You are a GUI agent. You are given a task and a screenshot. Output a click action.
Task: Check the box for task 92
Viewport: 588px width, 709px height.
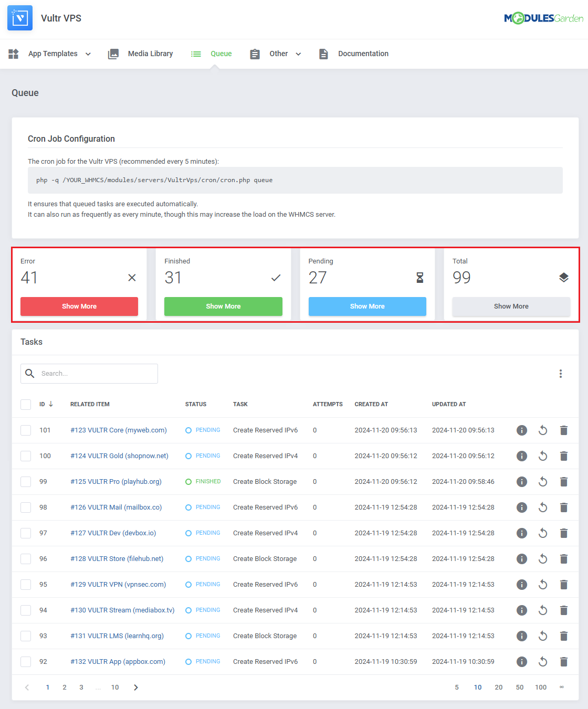tap(26, 662)
